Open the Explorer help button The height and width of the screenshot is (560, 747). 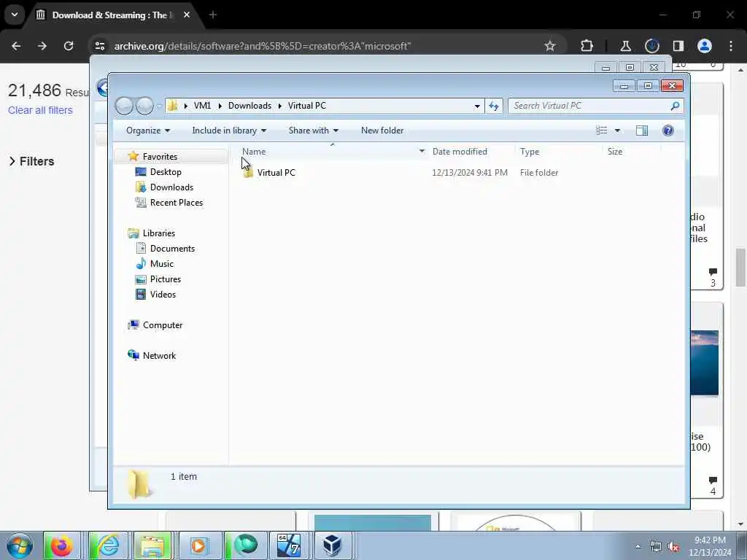click(668, 131)
